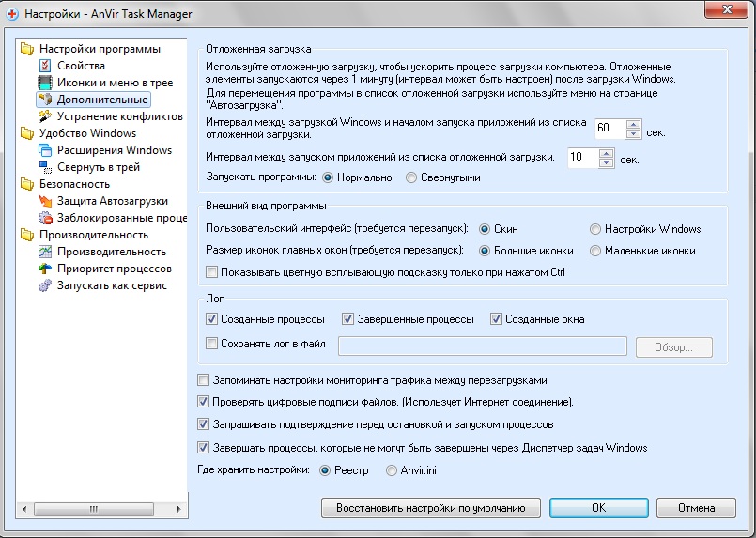Select the Безопасность category
The height and width of the screenshot is (538, 756).
(x=74, y=184)
